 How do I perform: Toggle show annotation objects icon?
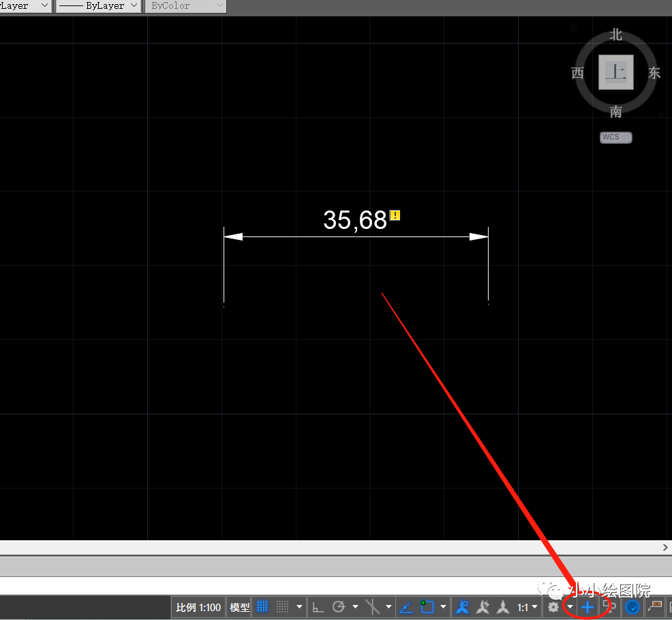coord(462,607)
